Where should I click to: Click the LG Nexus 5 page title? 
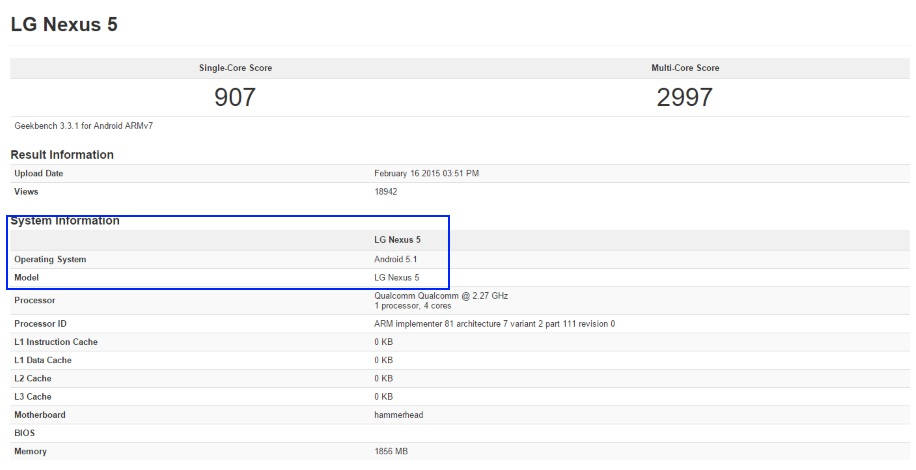point(64,25)
